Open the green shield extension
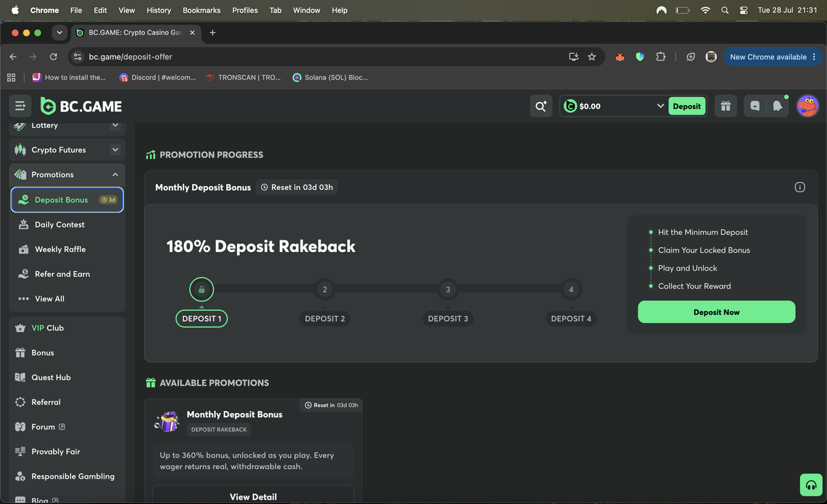This screenshot has width=827, height=504. (640, 57)
